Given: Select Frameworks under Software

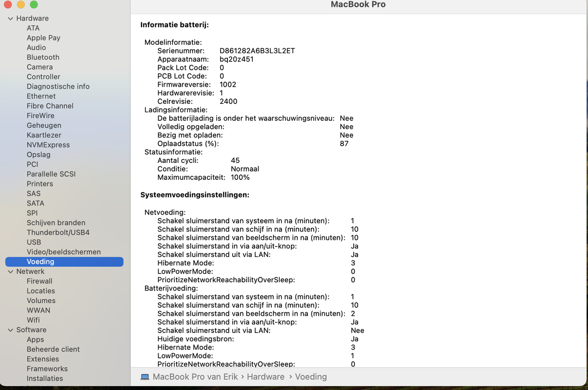Looking at the screenshot, I should pos(47,369).
